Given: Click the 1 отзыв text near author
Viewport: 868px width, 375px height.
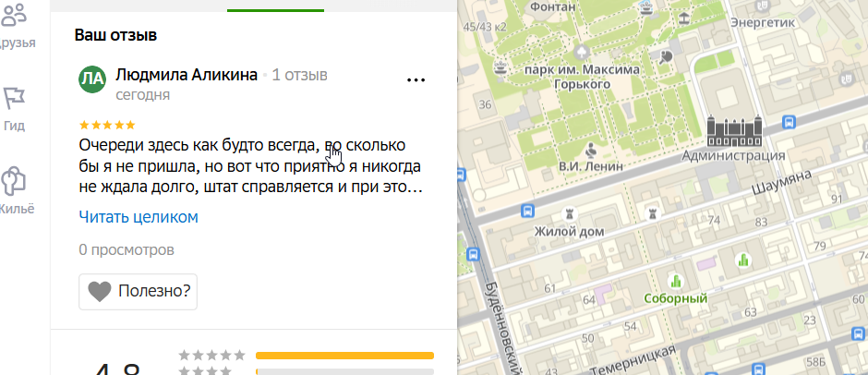Looking at the screenshot, I should pos(299,75).
